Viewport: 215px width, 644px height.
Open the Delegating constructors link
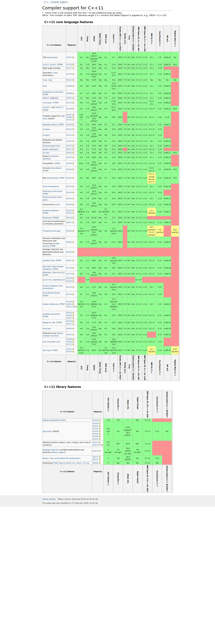[x=53, y=92]
